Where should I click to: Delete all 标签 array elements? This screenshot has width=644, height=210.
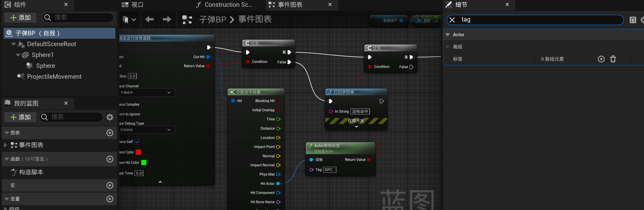pos(613,59)
